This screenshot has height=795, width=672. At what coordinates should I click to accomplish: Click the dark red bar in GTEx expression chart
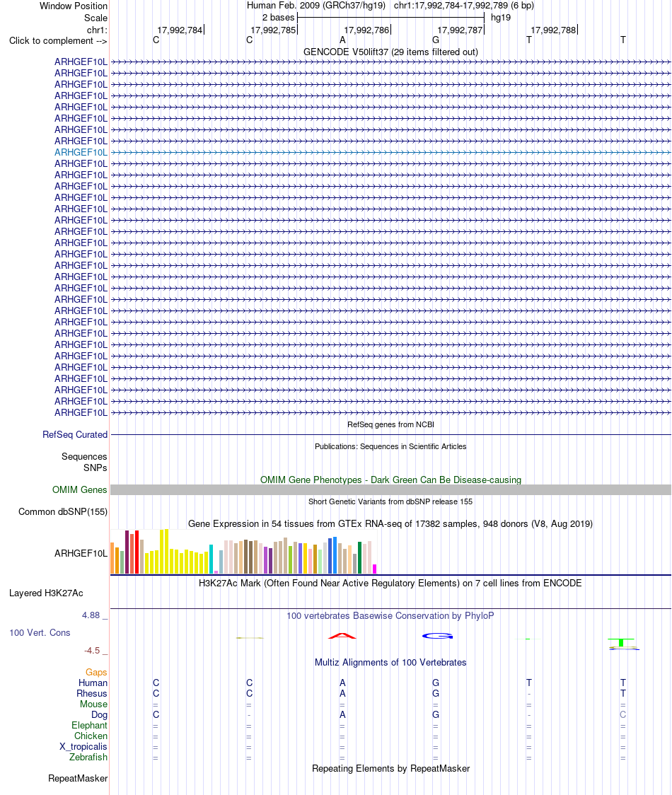(x=127, y=552)
